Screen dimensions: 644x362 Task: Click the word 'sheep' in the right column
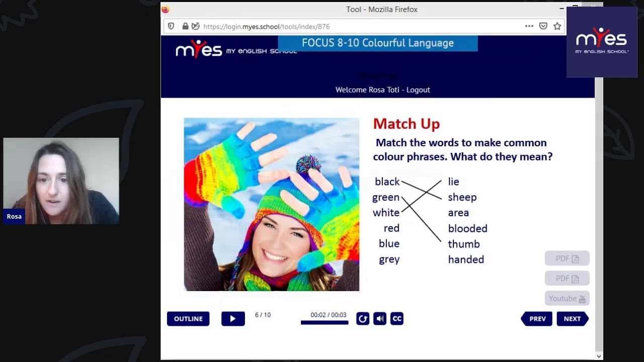[462, 198]
